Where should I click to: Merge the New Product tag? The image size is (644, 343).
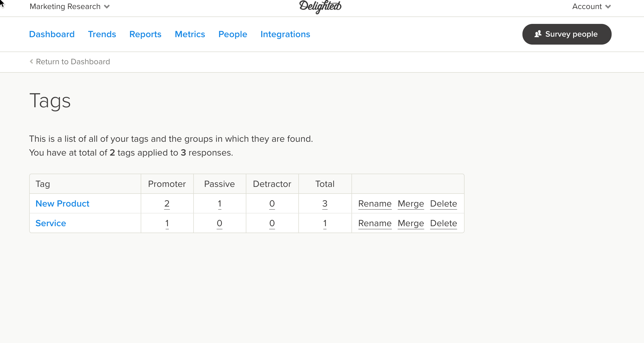click(411, 204)
